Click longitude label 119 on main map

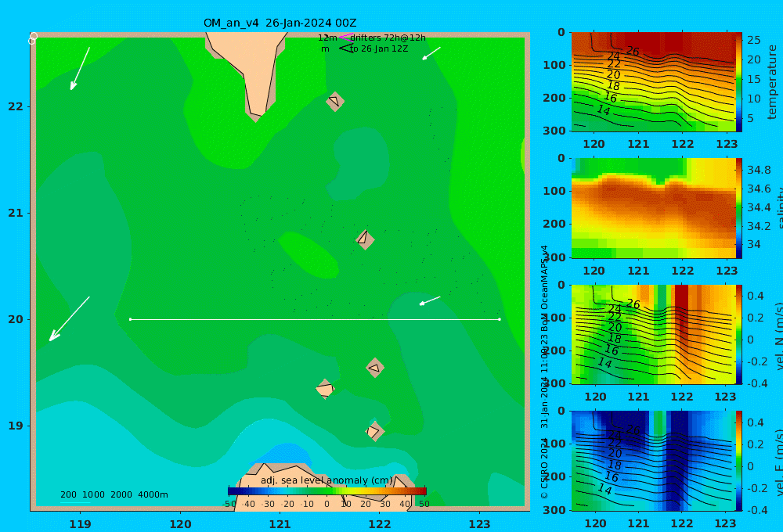pyautogui.click(x=80, y=524)
